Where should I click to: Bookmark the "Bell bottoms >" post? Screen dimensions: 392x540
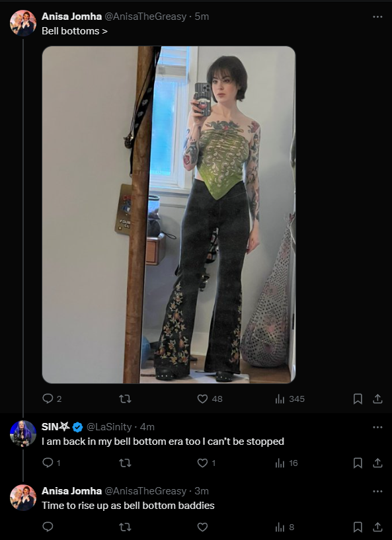(358, 399)
